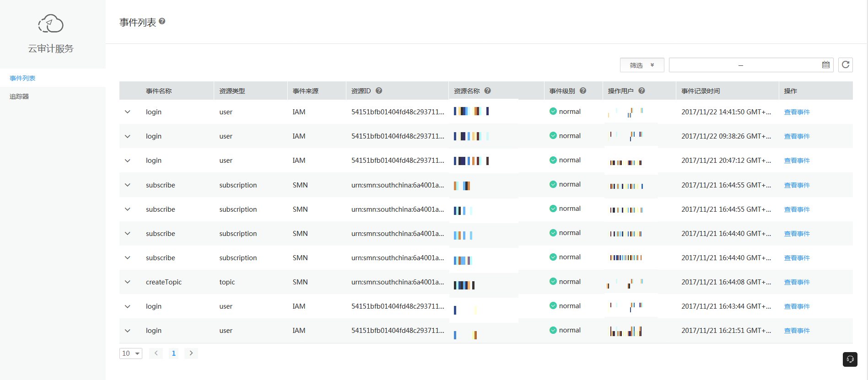Open the customer service headset widget

pos(850,359)
